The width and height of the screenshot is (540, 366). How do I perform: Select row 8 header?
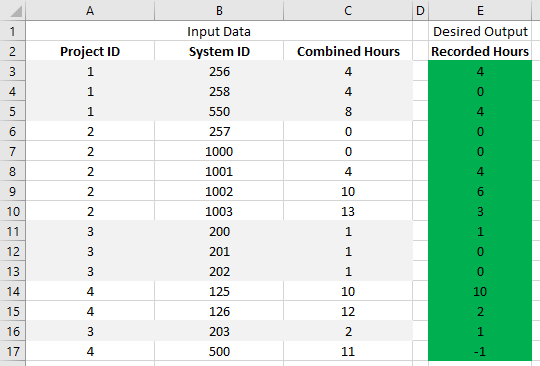point(13,171)
